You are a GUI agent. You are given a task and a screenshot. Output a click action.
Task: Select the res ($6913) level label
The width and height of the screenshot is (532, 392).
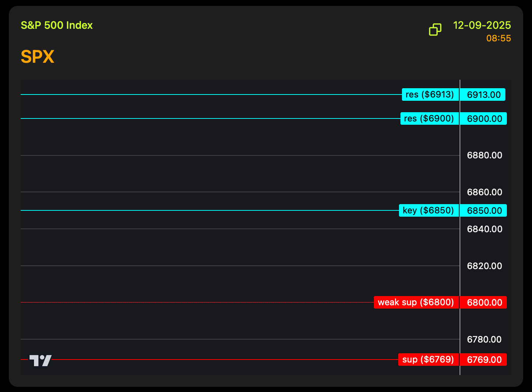[x=430, y=95]
